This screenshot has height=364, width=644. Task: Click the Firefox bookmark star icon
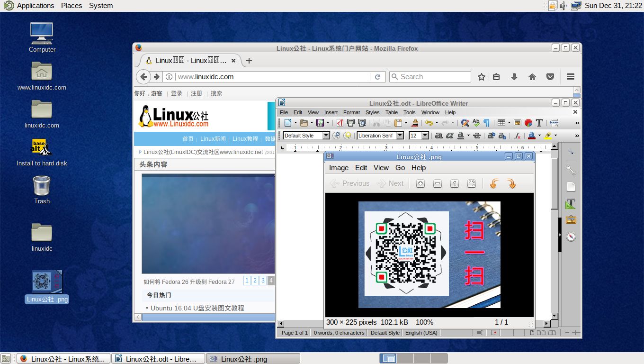tap(482, 77)
